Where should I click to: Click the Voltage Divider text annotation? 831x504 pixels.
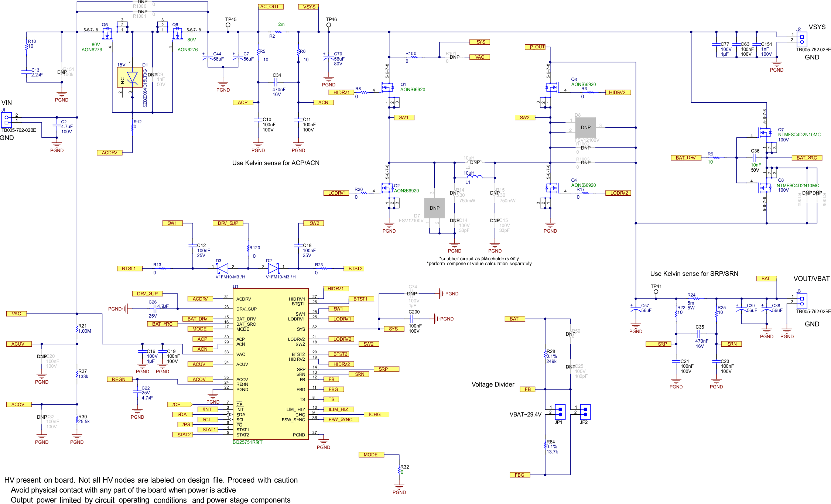pos(493,384)
